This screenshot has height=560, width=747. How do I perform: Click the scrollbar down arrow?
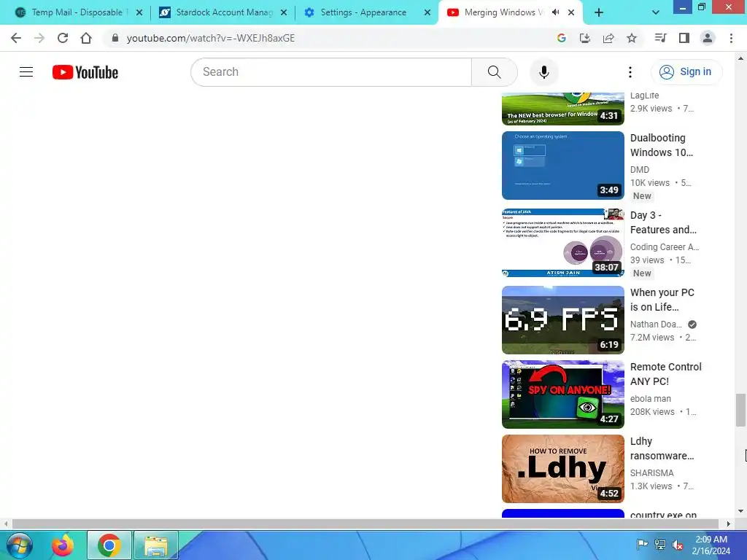pos(740,511)
